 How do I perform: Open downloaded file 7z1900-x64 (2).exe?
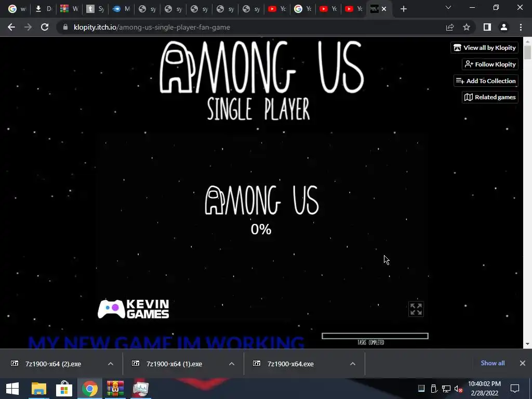[x=54, y=364]
